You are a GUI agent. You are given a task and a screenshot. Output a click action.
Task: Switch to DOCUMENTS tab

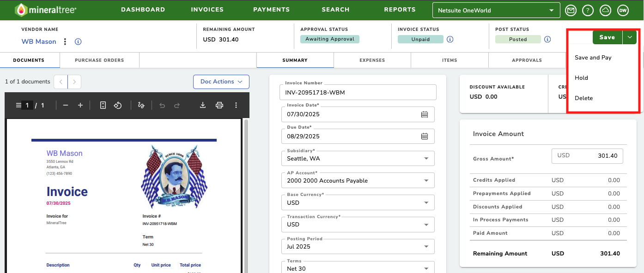[x=29, y=60]
